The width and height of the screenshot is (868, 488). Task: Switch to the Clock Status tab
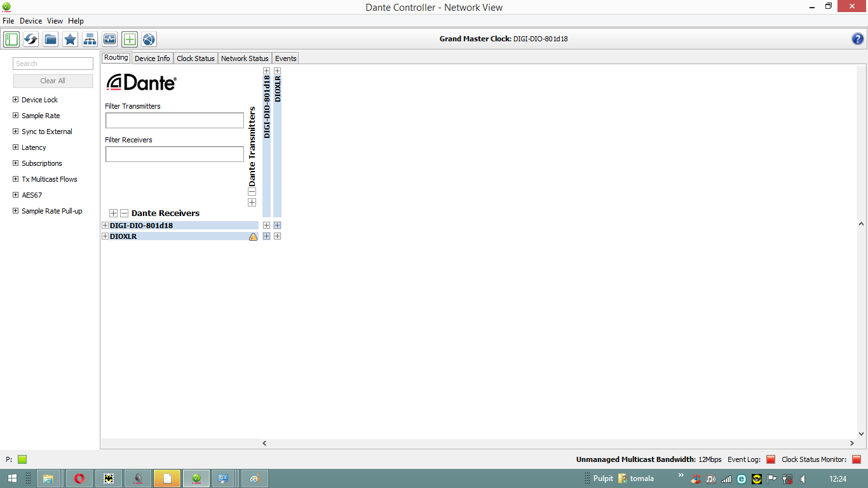(196, 58)
